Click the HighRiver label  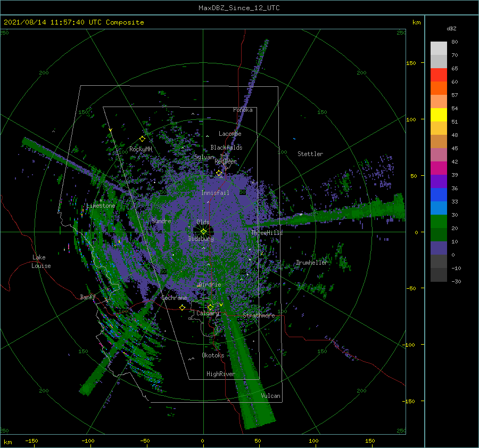point(221,374)
